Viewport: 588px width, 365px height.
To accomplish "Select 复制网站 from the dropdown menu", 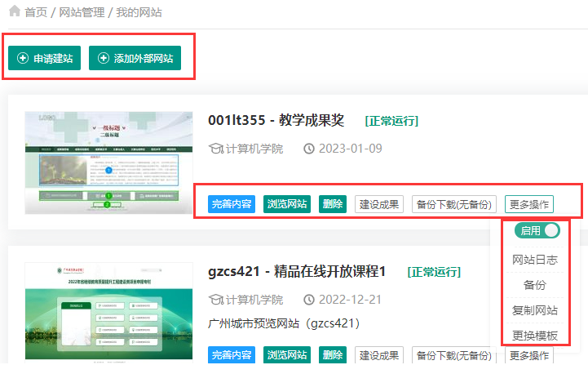I will pos(535,310).
